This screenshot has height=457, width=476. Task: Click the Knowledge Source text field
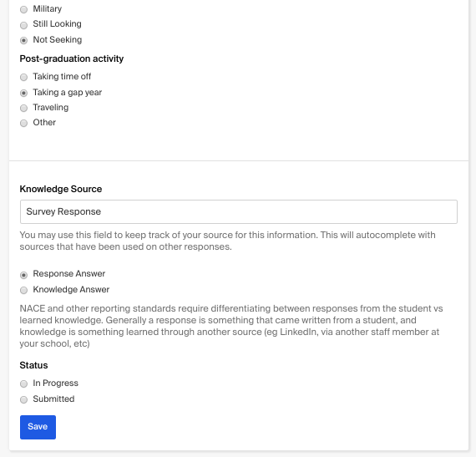point(239,211)
